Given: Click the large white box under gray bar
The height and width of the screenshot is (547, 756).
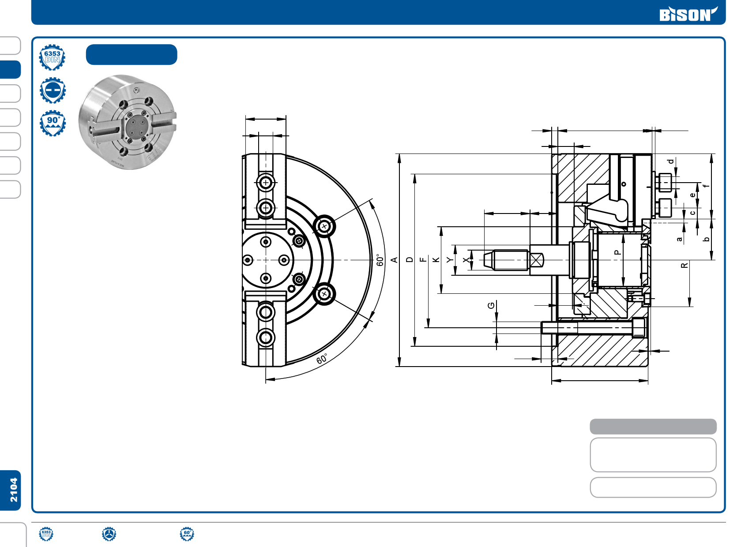Looking at the screenshot, I should [653, 455].
